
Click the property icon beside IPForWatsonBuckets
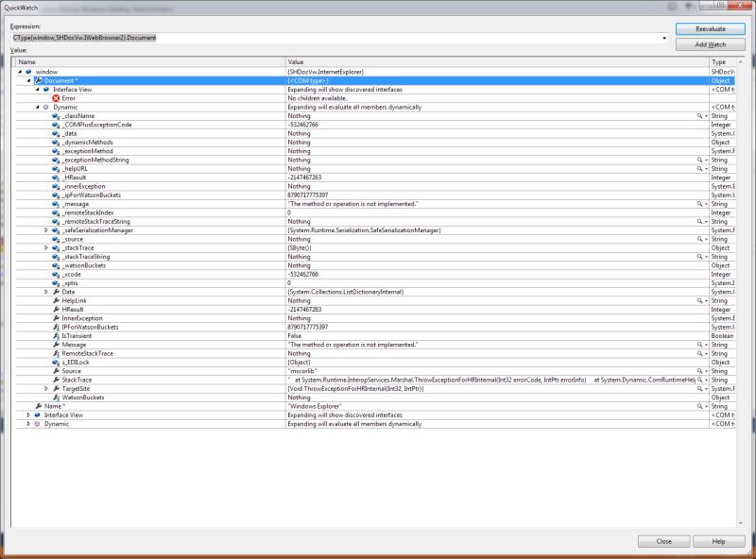(56, 328)
